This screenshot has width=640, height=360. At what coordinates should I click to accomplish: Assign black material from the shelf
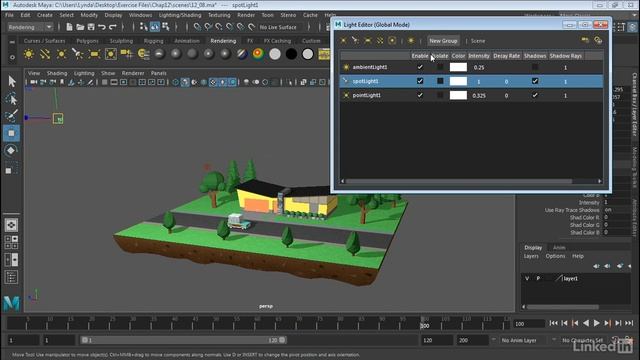(x=291, y=54)
